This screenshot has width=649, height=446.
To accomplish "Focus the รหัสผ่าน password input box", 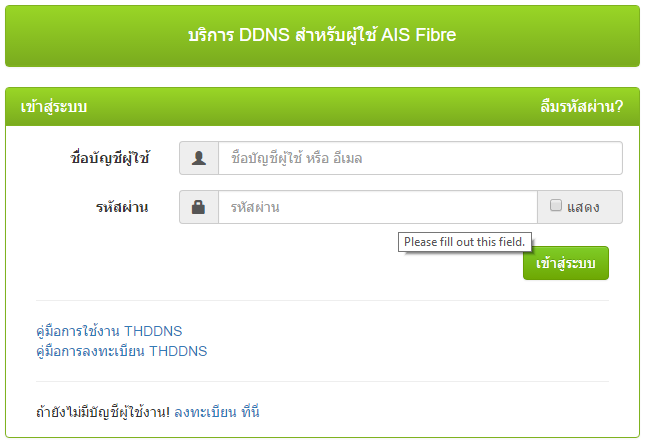I will tap(378, 207).
